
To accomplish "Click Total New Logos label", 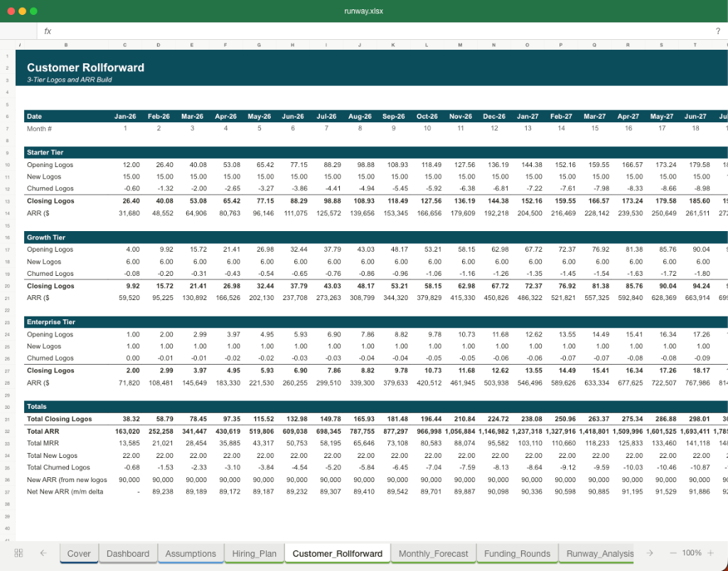I will pyautogui.click(x=52, y=456).
